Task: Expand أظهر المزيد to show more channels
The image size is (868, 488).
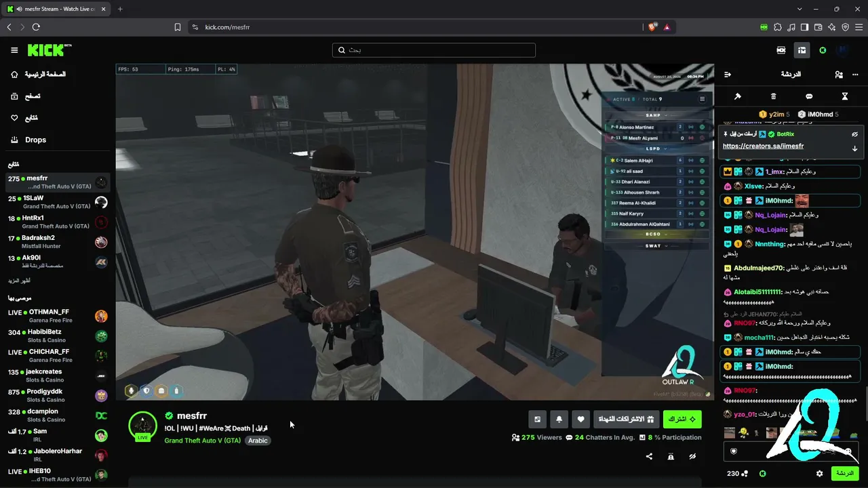Action: point(18,281)
